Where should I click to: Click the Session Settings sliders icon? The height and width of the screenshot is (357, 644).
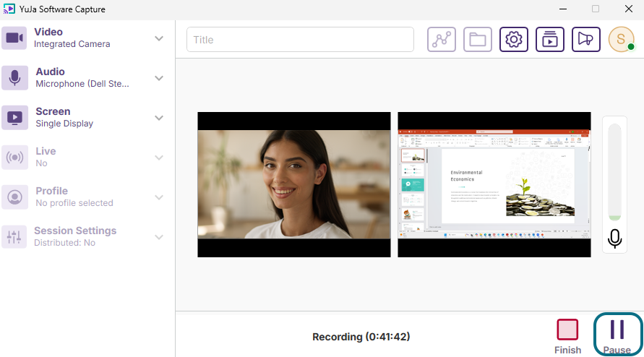[14, 237]
